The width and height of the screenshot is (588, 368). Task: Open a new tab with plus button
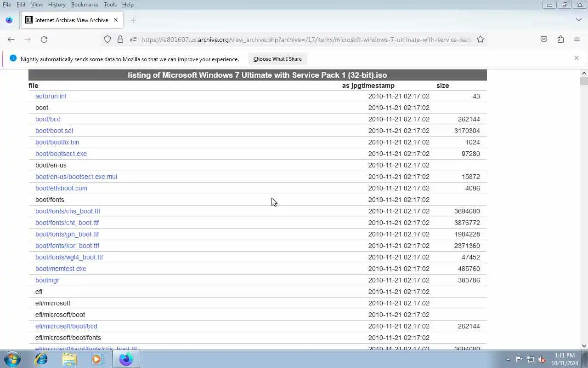(133, 20)
